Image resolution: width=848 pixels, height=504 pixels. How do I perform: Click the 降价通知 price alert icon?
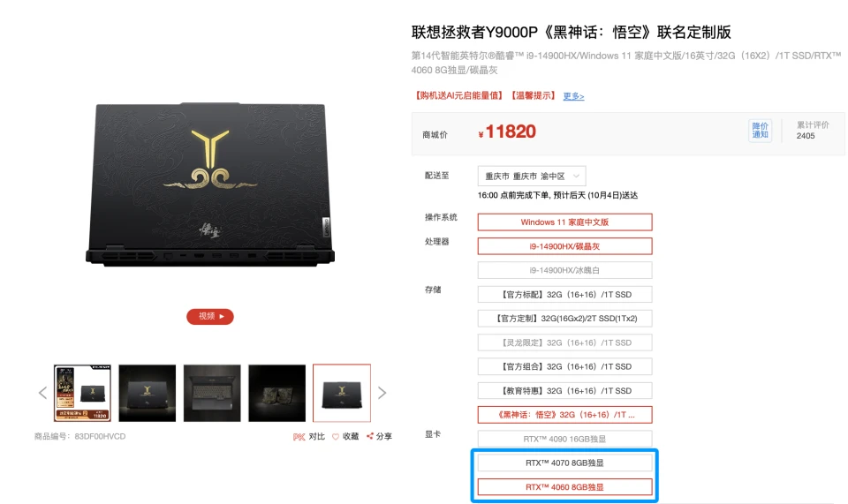(x=760, y=130)
